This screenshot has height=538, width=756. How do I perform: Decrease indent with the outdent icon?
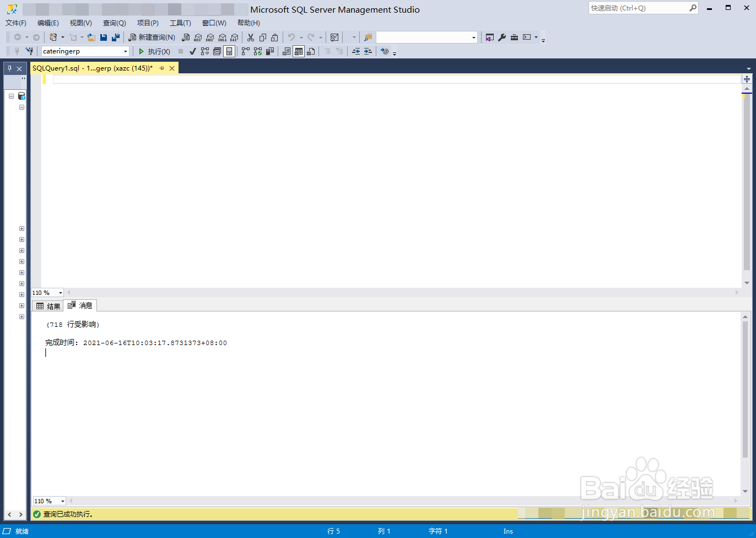[x=356, y=51]
